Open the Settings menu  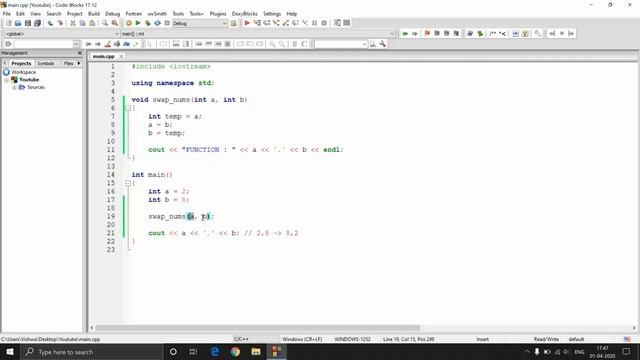(272, 13)
